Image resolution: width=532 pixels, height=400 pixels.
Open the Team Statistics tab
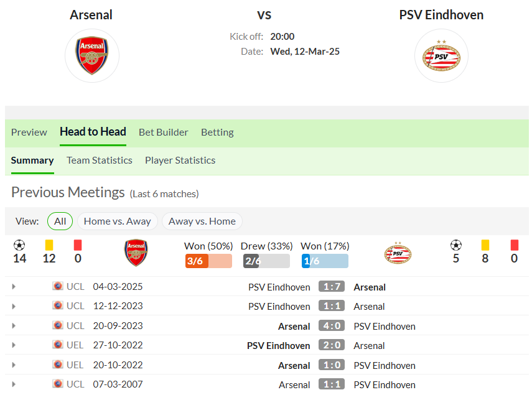coord(100,160)
